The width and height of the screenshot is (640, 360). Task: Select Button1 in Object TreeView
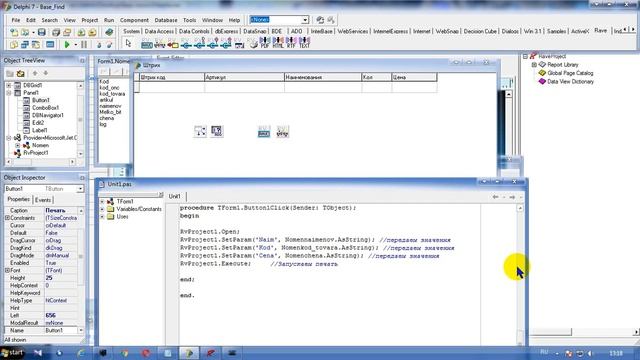pyautogui.click(x=40, y=100)
